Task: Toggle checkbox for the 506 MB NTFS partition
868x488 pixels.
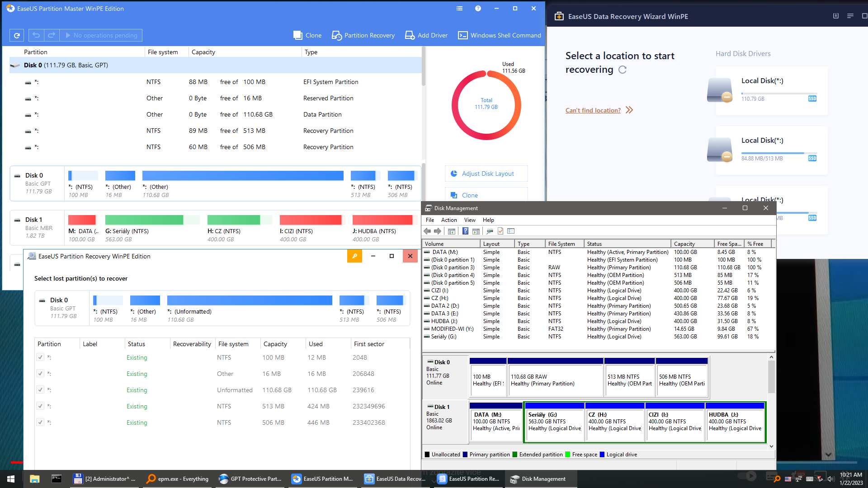Action: [x=40, y=422]
